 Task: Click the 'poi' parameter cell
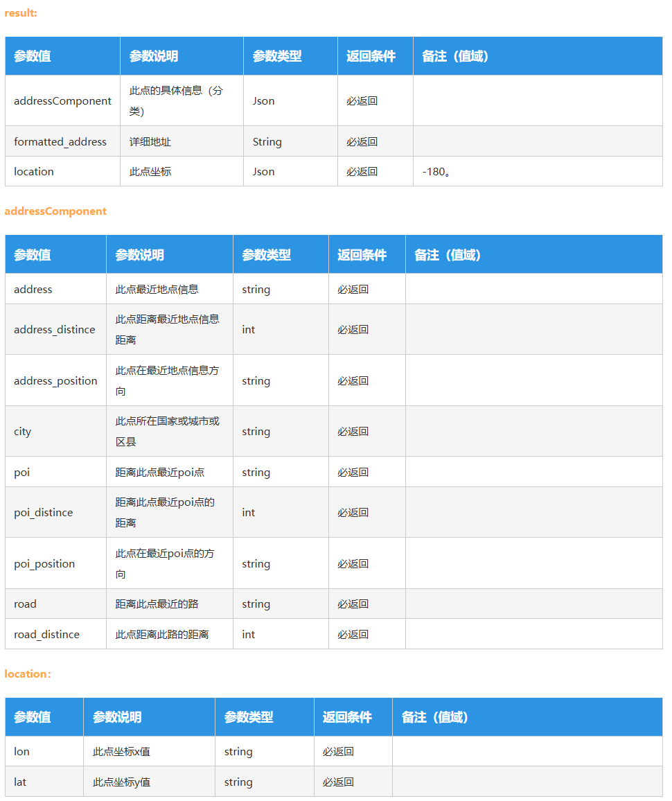(55, 472)
